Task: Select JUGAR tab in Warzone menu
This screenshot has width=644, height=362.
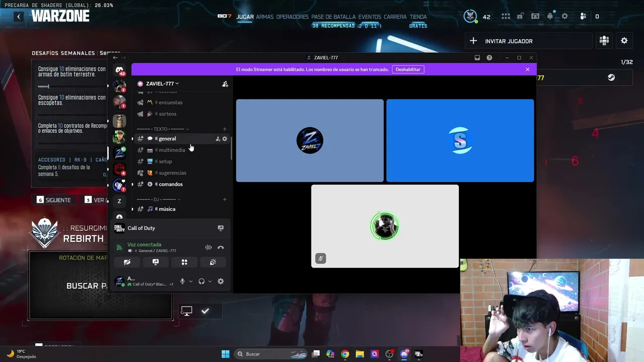Action: pyautogui.click(x=245, y=17)
